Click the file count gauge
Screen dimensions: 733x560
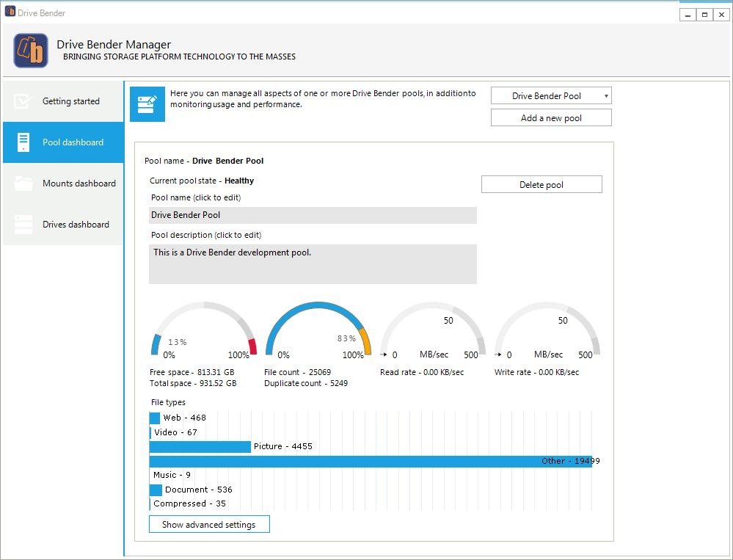318,330
